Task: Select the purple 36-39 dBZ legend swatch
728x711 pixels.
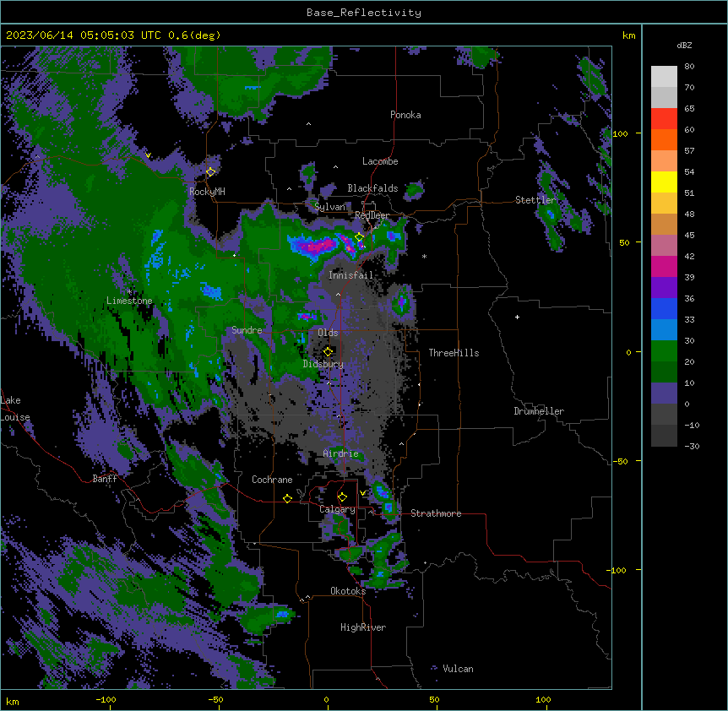Action: 664,288
